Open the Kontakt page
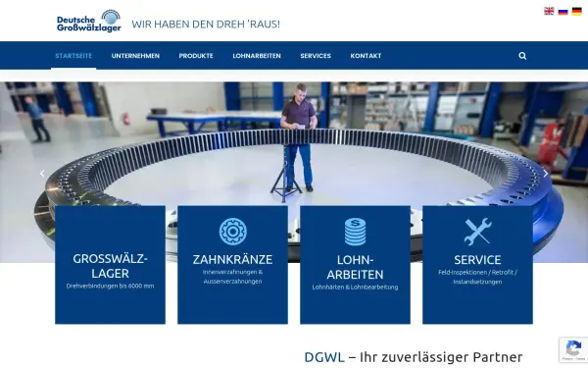The width and height of the screenshot is (588, 368). pyautogui.click(x=366, y=56)
